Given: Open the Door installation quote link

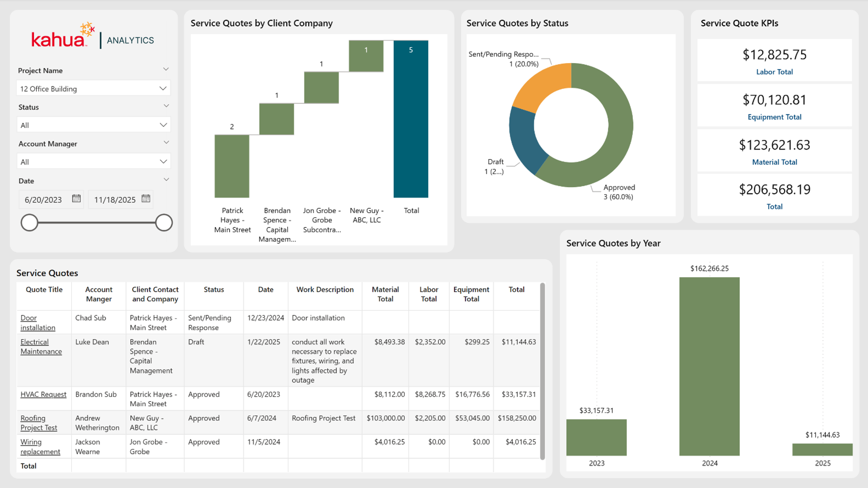Looking at the screenshot, I should point(38,323).
